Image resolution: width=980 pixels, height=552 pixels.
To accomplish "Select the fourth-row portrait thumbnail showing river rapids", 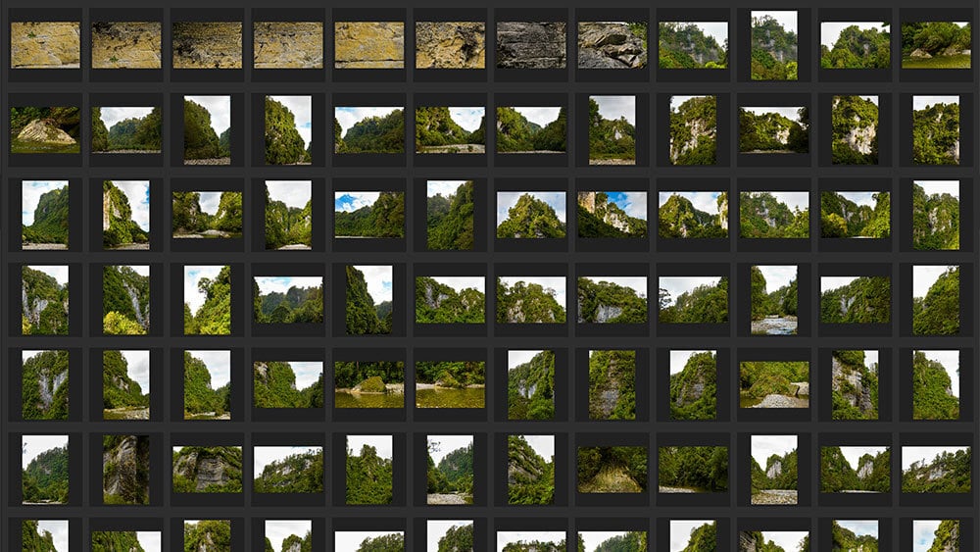I will tap(774, 300).
